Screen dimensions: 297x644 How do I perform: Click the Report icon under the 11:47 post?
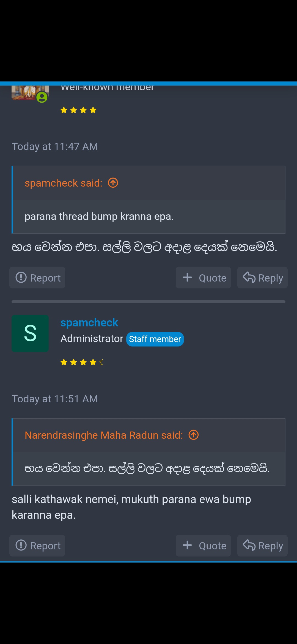point(21,277)
